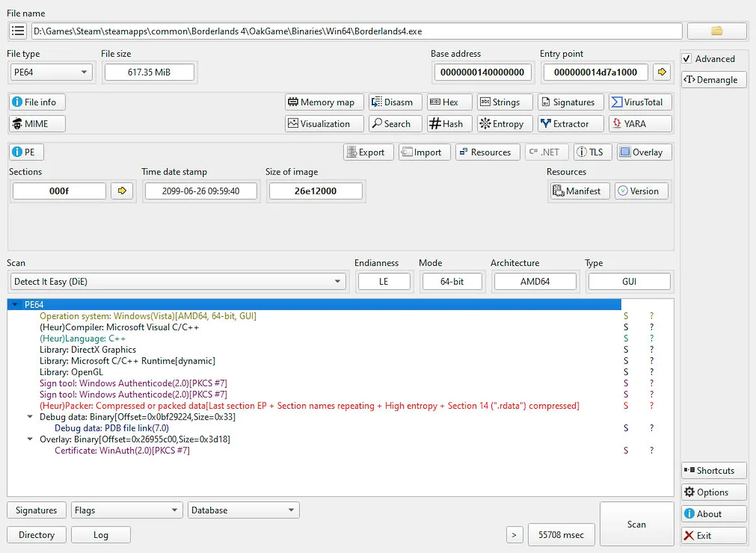Open the File type PE64 dropdown

[x=52, y=72]
